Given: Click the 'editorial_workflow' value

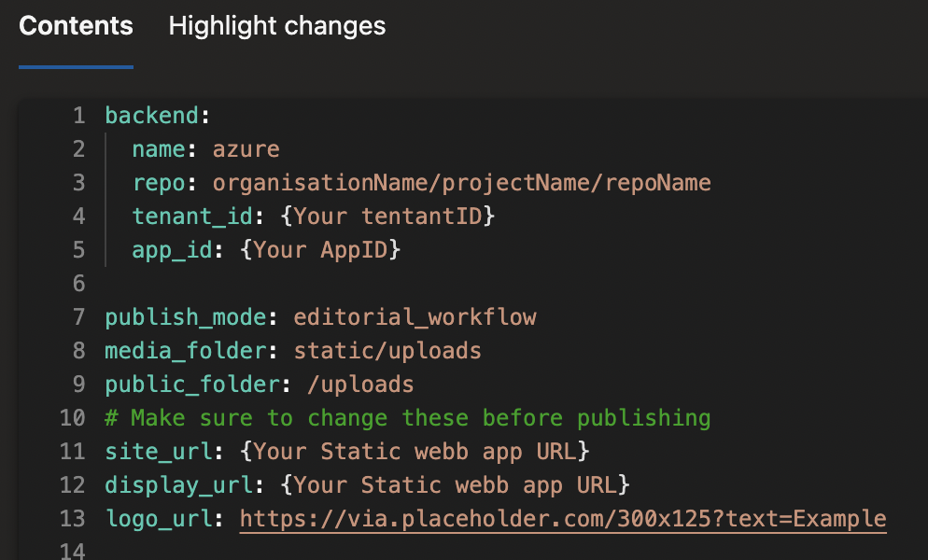Looking at the screenshot, I should [x=415, y=317].
